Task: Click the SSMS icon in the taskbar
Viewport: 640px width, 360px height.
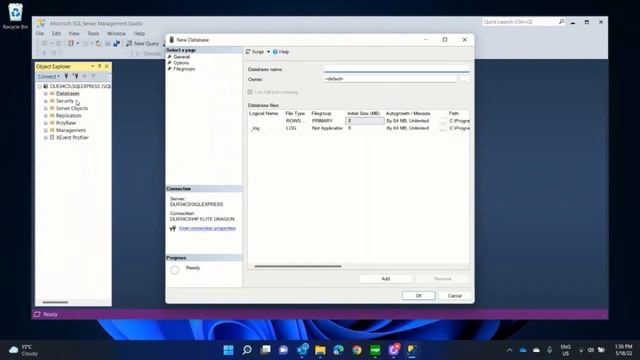Action: point(411,350)
